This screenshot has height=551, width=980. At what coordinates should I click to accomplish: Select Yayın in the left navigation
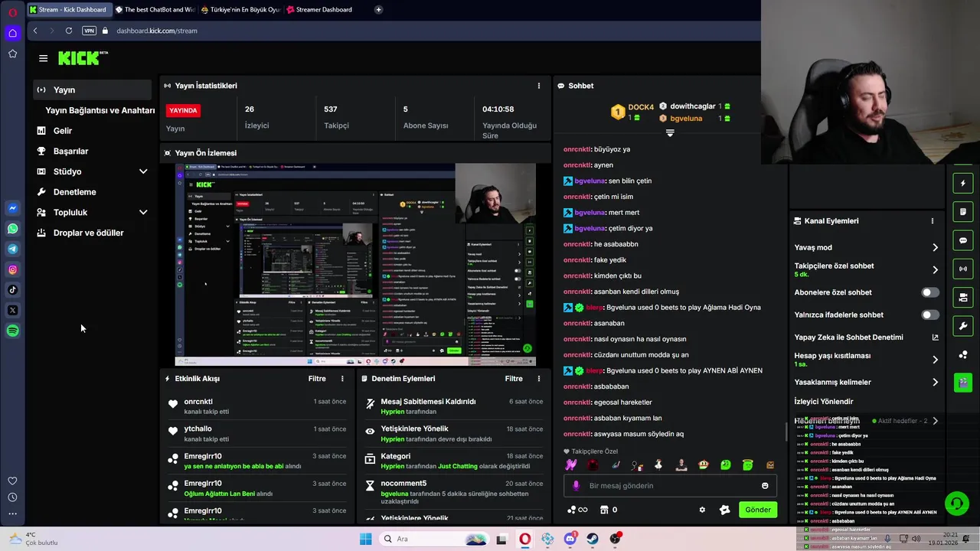coord(92,90)
